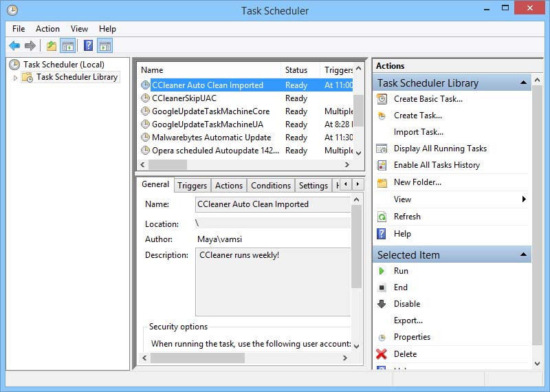Click the Task Scheduler (Local) clock icon
550x392 pixels.
(x=14, y=65)
